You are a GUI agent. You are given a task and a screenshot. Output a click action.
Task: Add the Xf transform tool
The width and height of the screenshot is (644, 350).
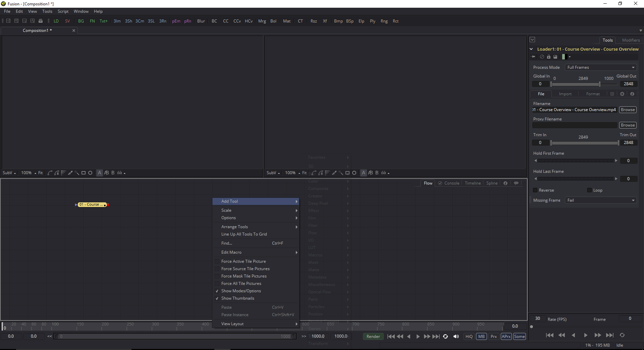tap(325, 21)
